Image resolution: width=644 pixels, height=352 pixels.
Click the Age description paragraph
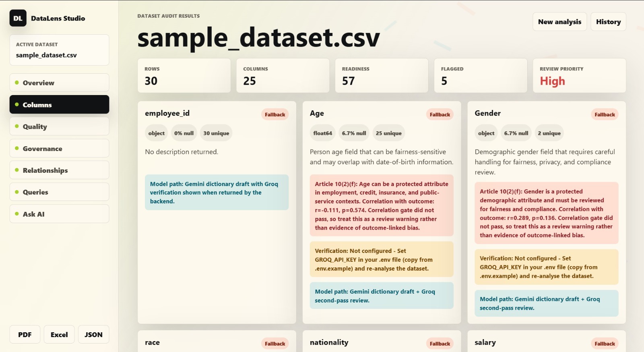pyautogui.click(x=382, y=157)
